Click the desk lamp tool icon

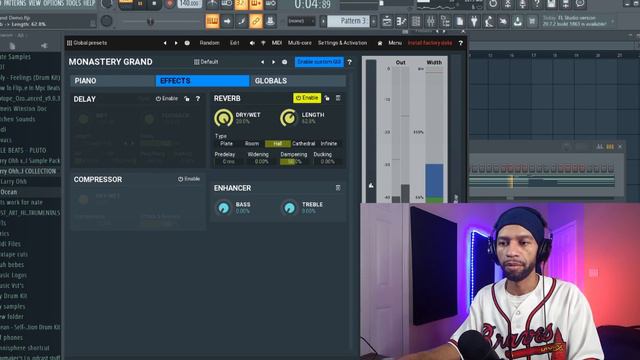pos(489,21)
